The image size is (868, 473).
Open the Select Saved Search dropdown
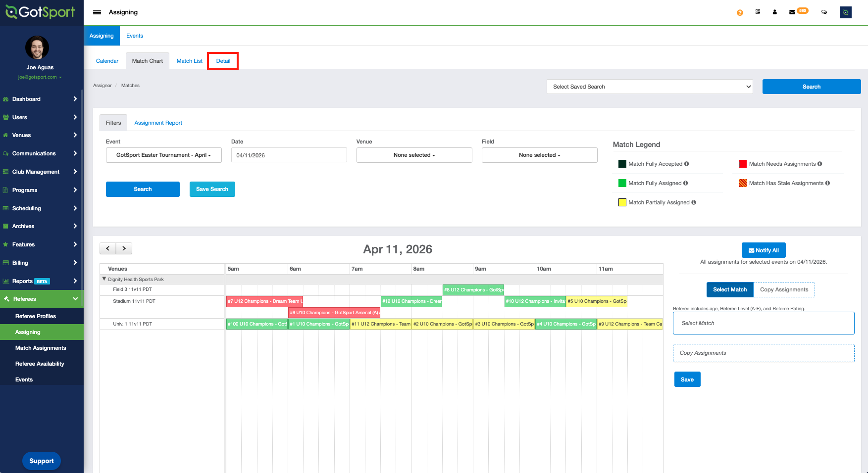(x=649, y=87)
